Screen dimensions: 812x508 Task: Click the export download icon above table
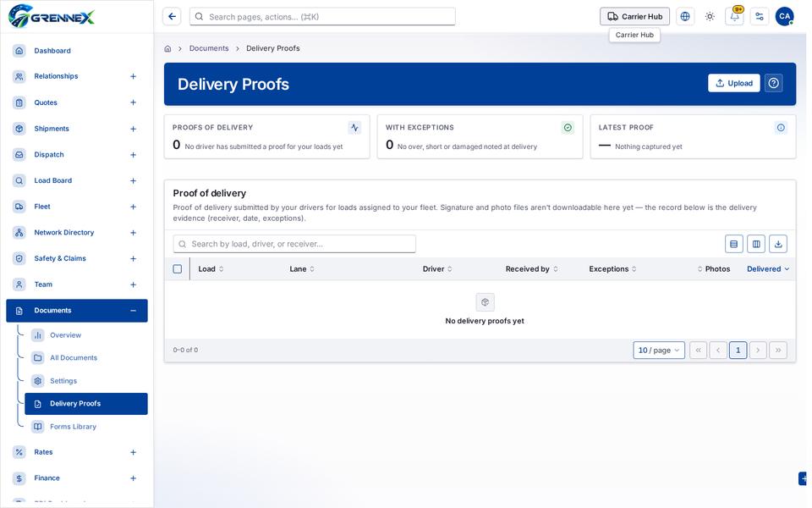pos(778,244)
